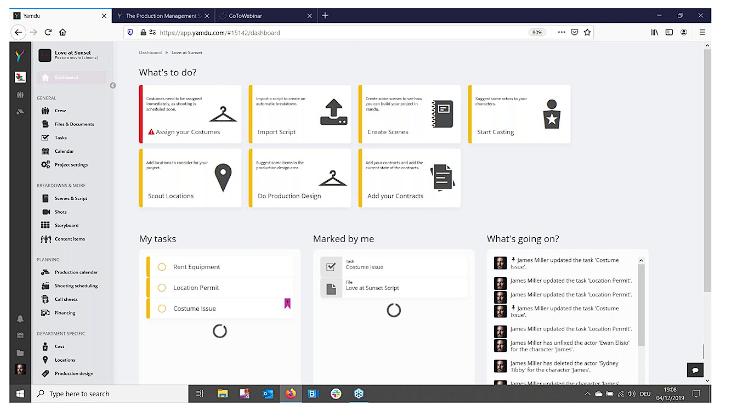The height and width of the screenshot is (408, 730).
Task: Open Start Casting card
Action: point(519,114)
